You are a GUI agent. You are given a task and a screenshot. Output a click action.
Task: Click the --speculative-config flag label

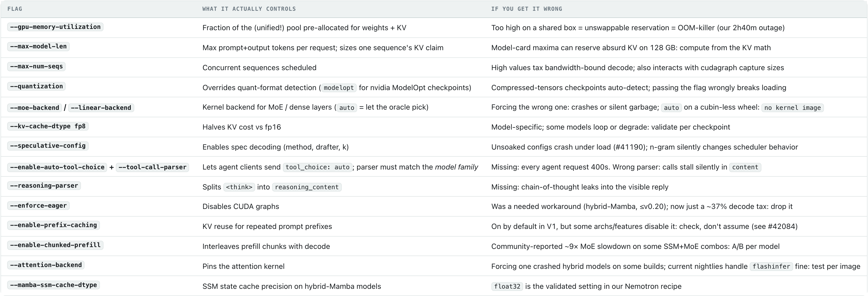(48, 146)
